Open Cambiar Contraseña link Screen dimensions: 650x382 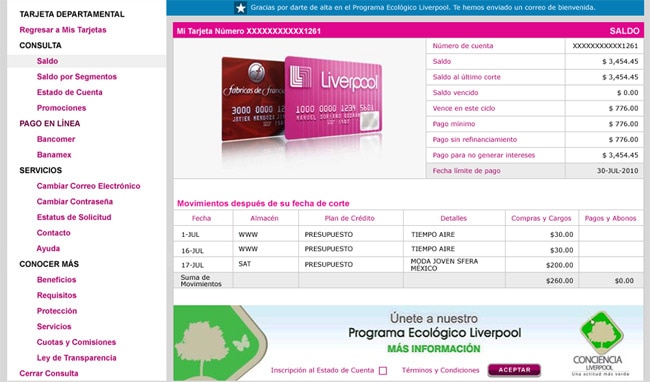(75, 202)
